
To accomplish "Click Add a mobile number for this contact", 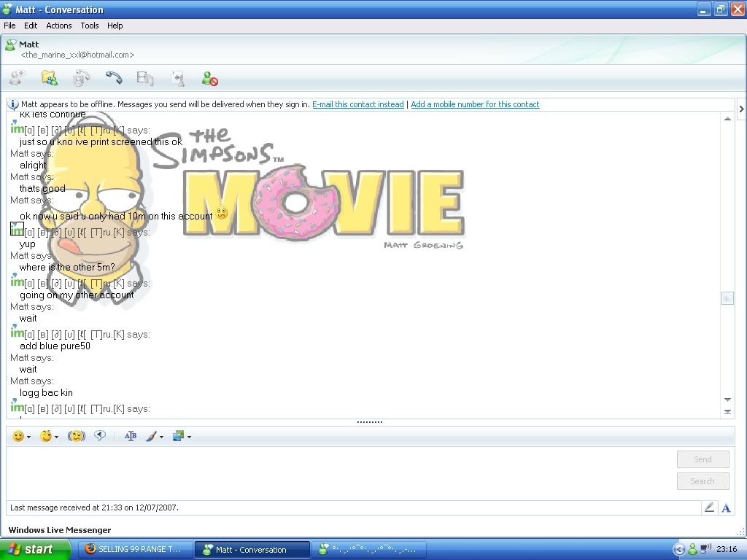I will (x=475, y=104).
